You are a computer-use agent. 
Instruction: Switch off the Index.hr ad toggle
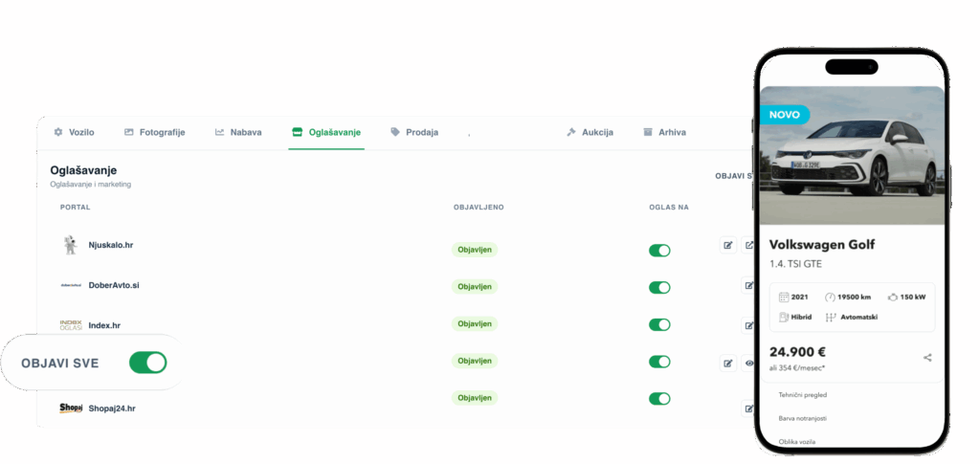pyautogui.click(x=659, y=324)
